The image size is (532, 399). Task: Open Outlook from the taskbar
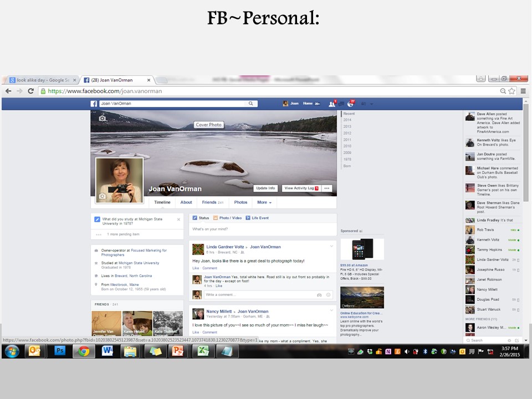click(34, 351)
